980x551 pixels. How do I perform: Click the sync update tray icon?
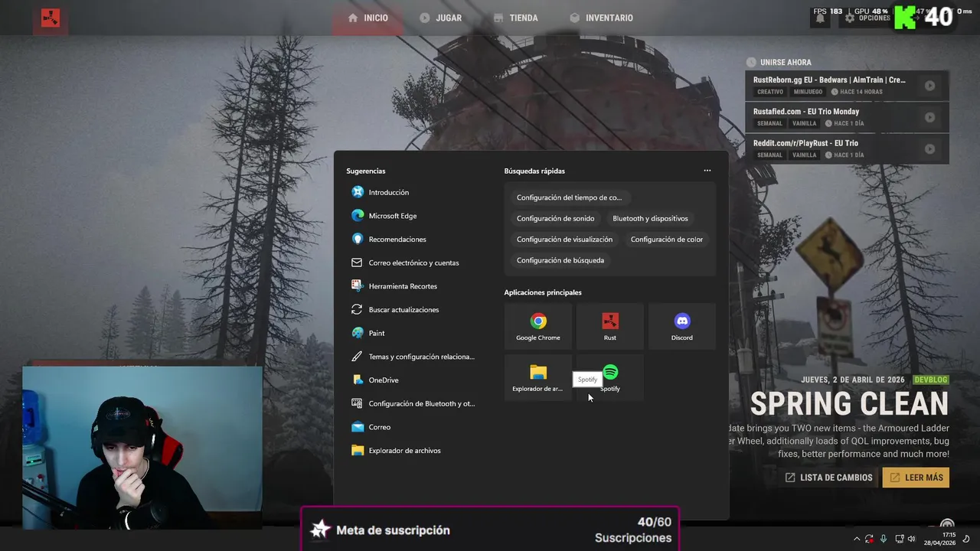(869, 539)
